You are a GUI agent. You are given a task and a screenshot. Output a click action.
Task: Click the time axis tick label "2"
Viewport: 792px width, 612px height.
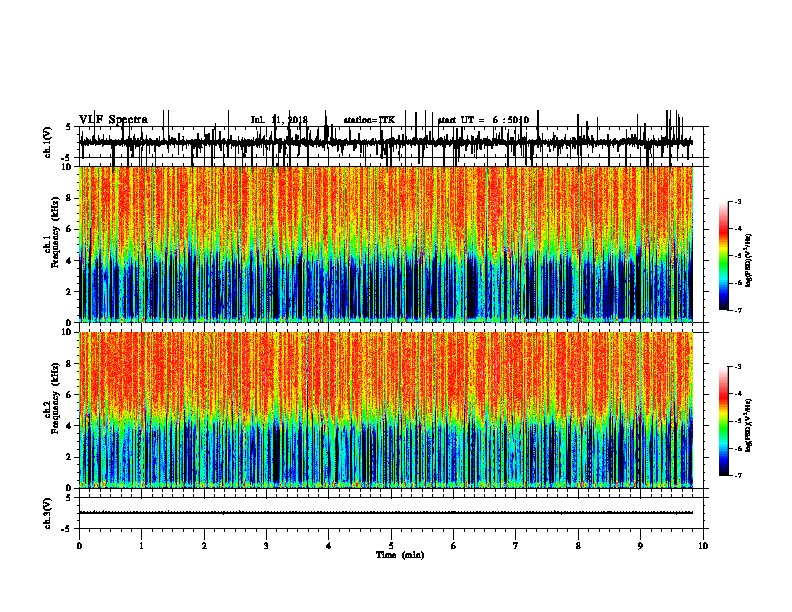click(x=204, y=546)
